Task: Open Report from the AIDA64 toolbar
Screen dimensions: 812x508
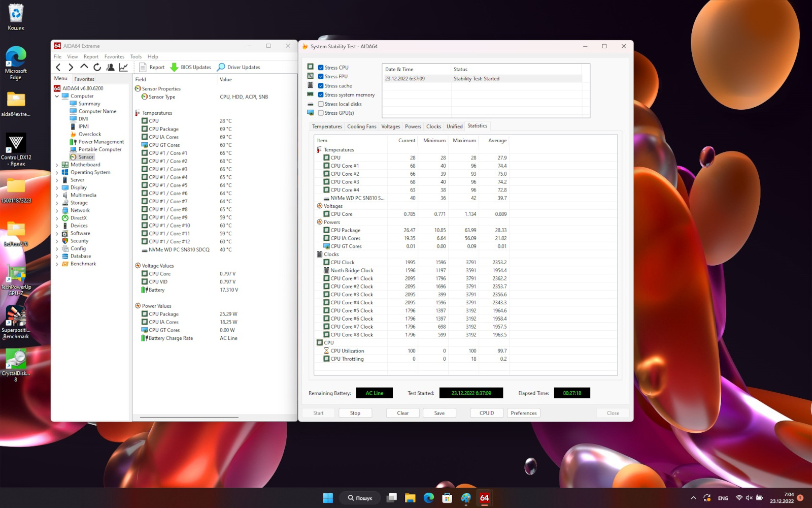Action: pos(152,67)
